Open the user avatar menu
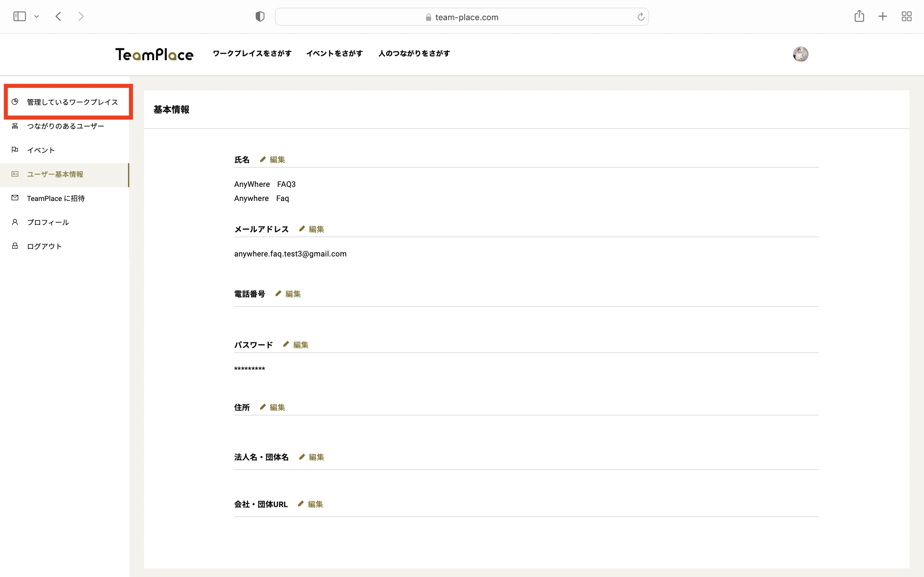The height and width of the screenshot is (577, 924). pos(800,54)
